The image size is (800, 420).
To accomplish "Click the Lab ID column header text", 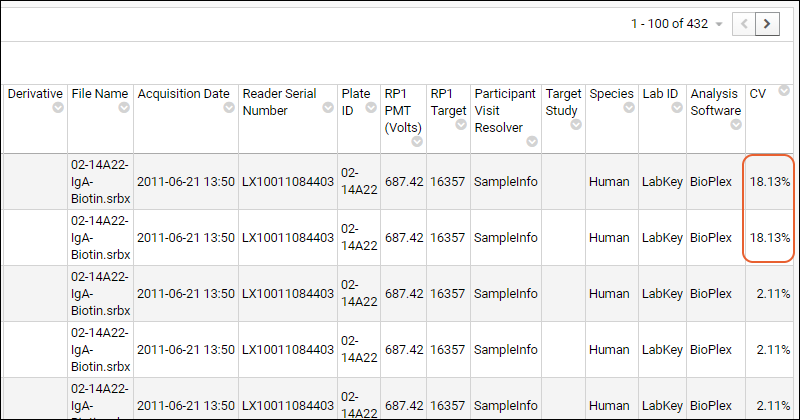I will tap(660, 94).
